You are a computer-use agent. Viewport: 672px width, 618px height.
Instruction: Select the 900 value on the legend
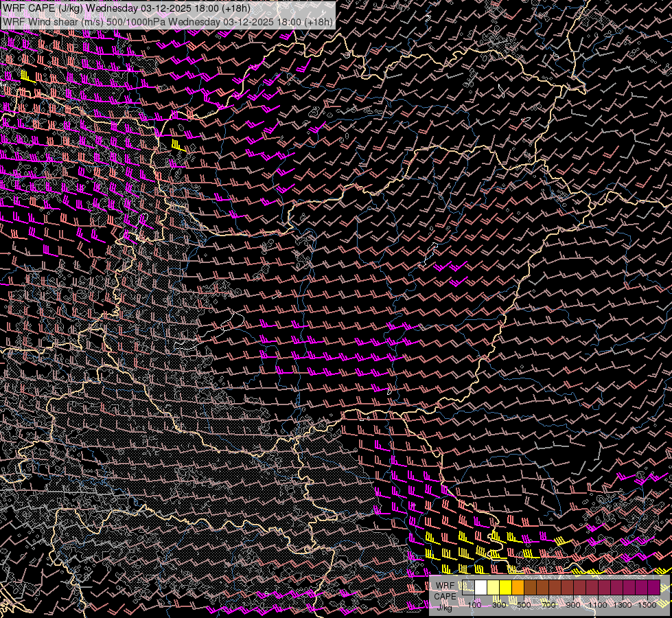click(x=573, y=605)
